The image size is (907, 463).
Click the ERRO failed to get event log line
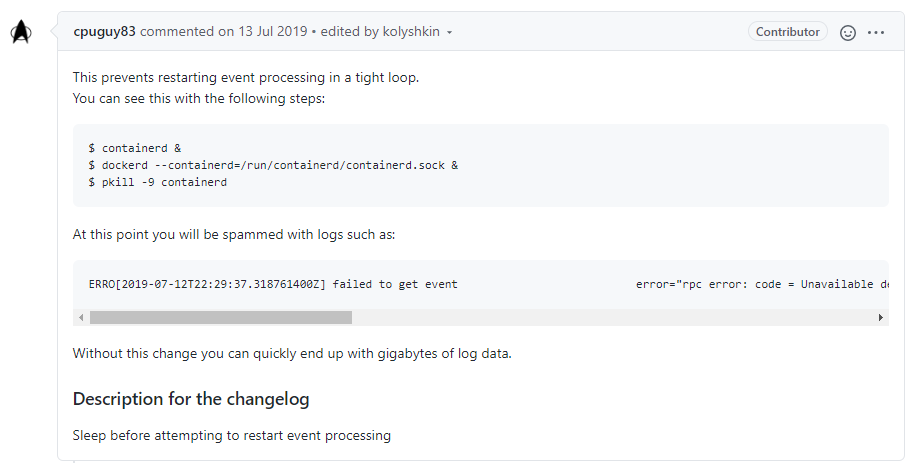[x=273, y=284]
